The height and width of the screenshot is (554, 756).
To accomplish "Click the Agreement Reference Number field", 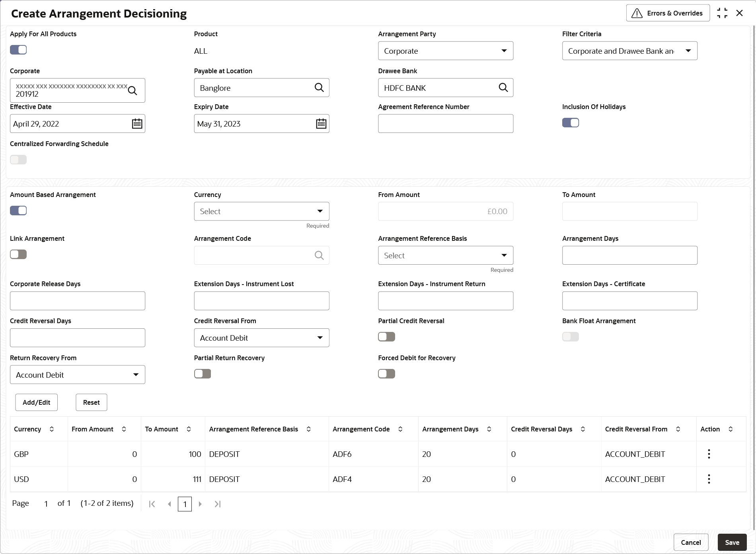I will point(446,124).
